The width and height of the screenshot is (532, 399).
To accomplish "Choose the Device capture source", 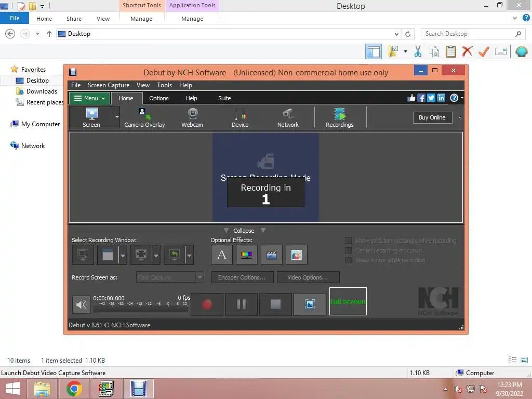I will tap(240, 117).
